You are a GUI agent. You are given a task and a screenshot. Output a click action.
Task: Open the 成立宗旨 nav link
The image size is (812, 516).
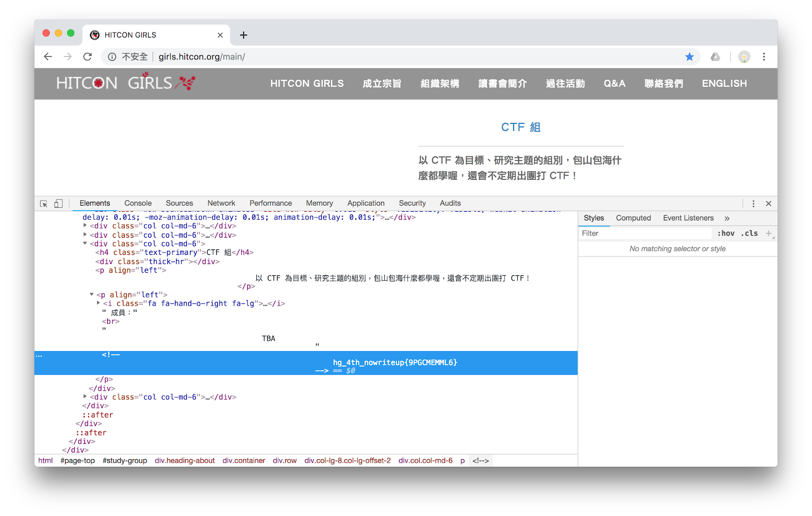pos(382,83)
